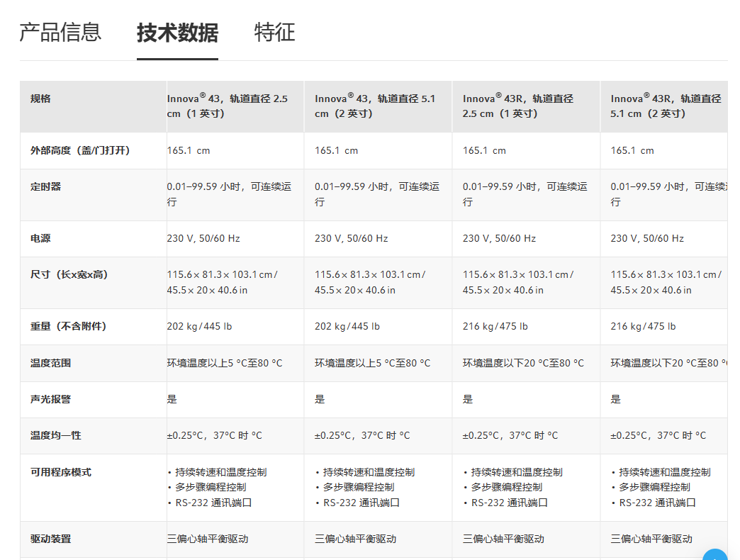Viewport: 740px width, 560px height.
Task: Click 216 kg/475 lb in Innova 43R 2.5 cm column
Action: point(495,327)
